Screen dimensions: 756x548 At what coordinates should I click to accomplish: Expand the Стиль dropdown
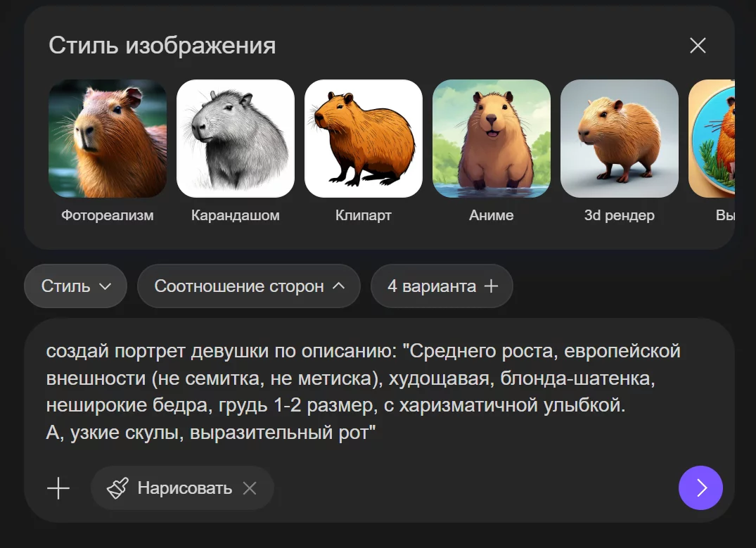75,286
